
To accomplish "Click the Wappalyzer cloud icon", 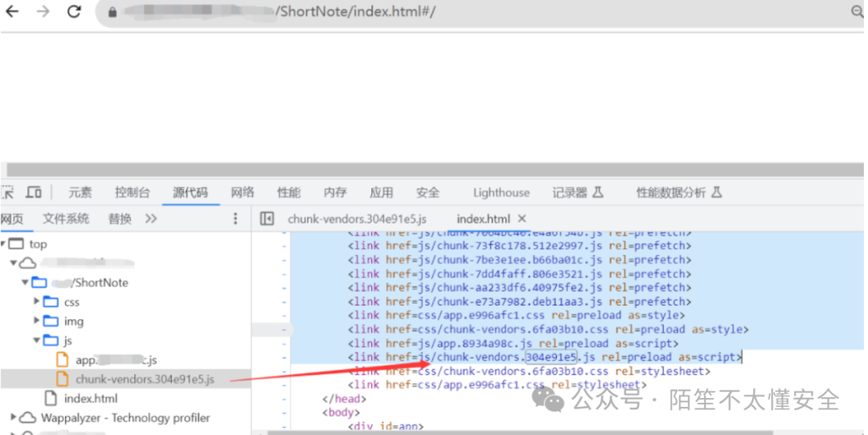I will pyautogui.click(x=27, y=417).
